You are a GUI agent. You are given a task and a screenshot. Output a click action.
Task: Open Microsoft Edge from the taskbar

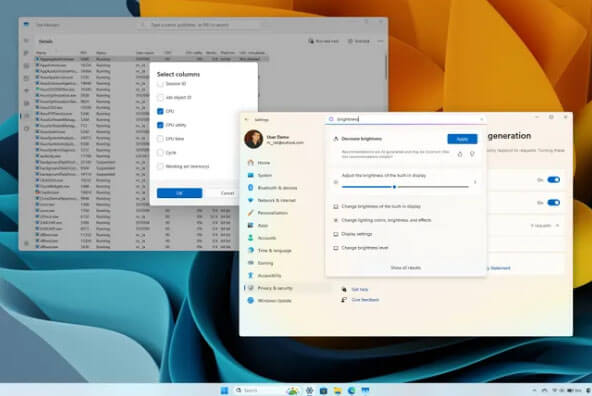[351, 390]
